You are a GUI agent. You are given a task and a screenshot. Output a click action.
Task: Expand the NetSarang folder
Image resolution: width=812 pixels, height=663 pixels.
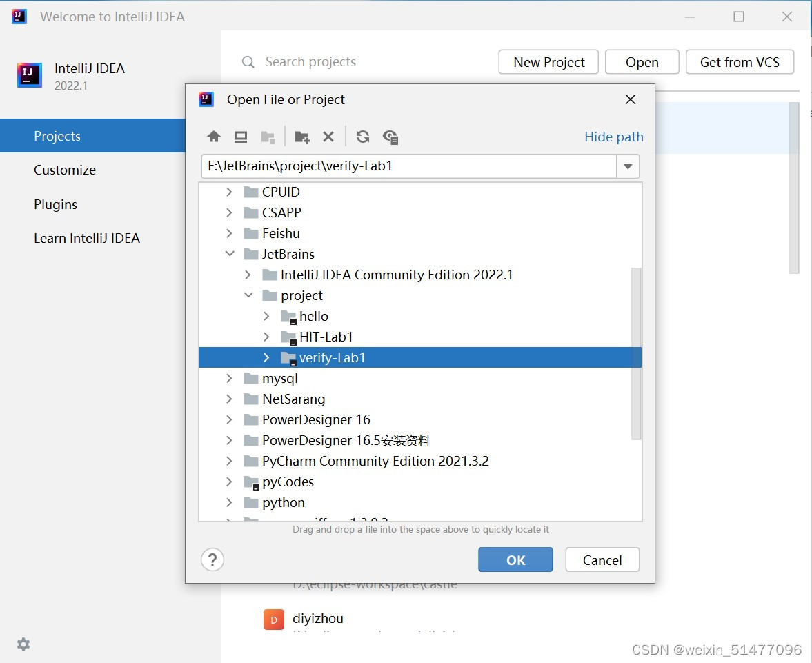[x=229, y=399]
